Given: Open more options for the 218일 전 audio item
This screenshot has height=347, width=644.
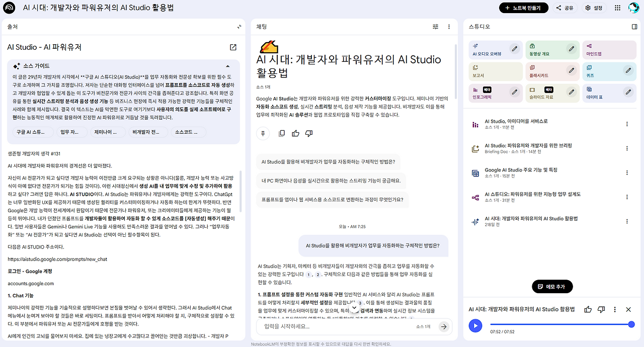Looking at the screenshot, I should (627, 221).
